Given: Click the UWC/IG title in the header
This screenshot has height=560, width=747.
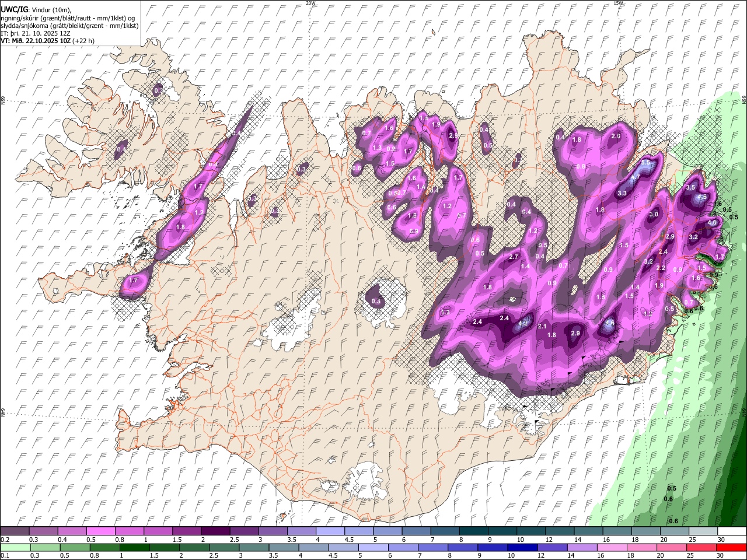Looking at the screenshot, I should (14, 9).
